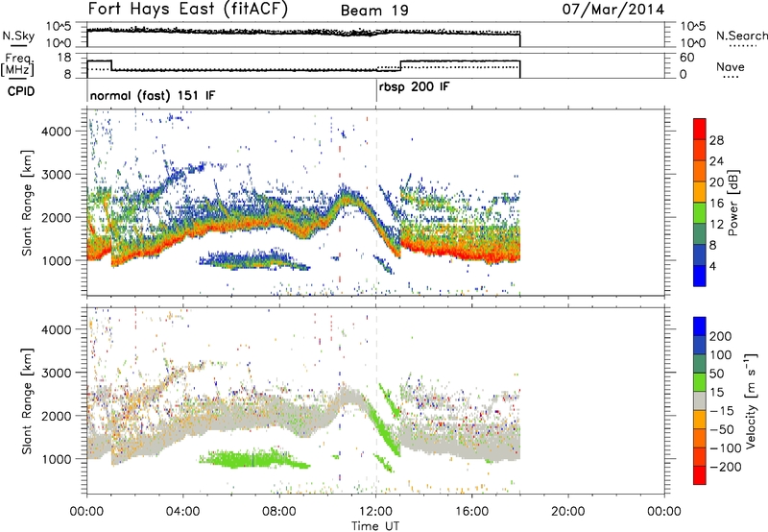Viewport: 768px width, 532px height.
Task: Click velocity colorbar tick value '-15'
Action: coord(722,411)
